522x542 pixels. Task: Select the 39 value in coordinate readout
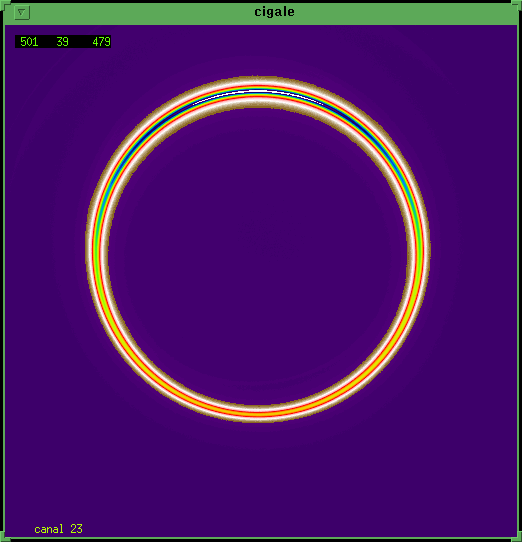[x=63, y=42]
